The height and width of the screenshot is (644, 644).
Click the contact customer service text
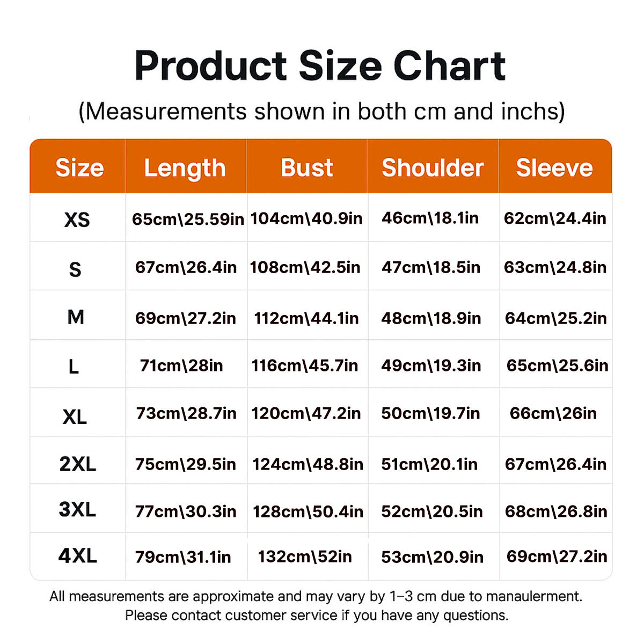point(317,615)
